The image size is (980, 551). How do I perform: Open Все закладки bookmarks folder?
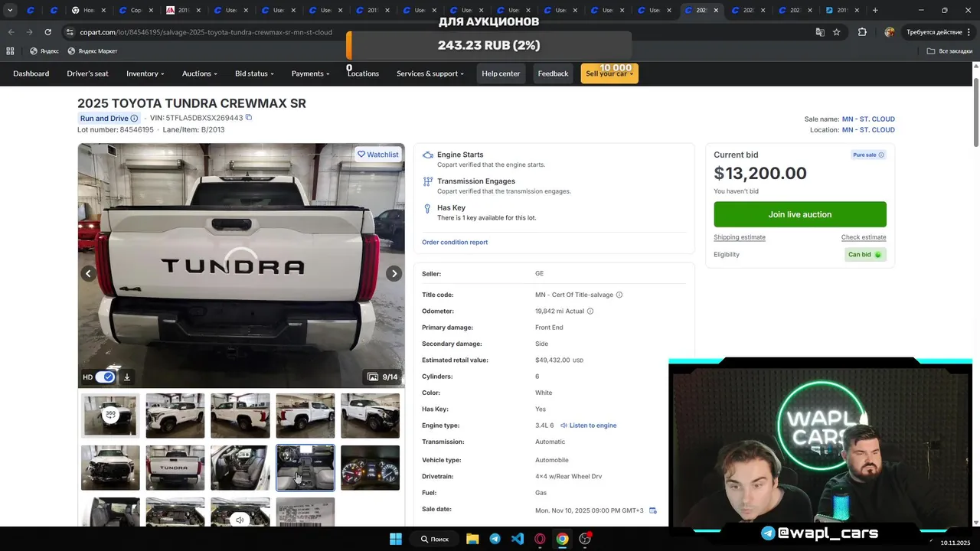(949, 51)
